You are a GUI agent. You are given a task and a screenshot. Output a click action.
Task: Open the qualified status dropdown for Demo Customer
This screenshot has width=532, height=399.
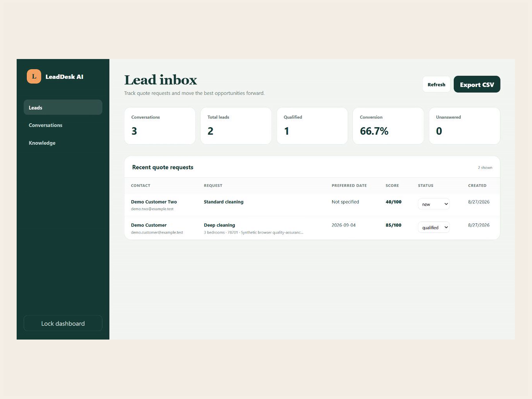[x=434, y=227]
